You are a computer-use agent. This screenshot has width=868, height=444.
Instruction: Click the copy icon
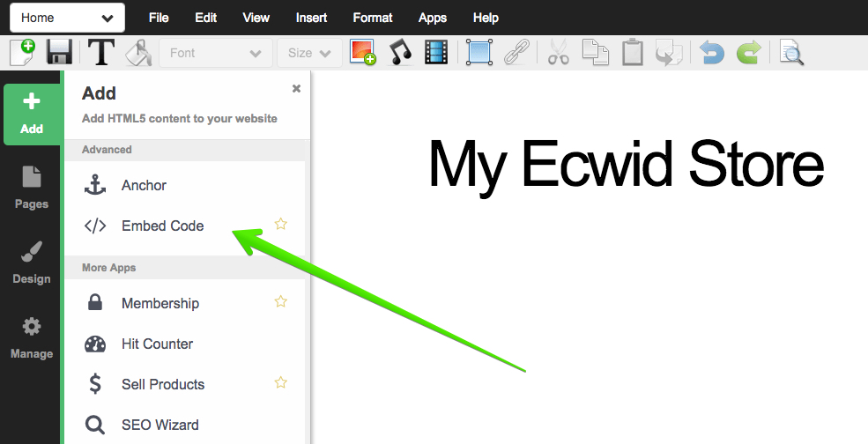pyautogui.click(x=596, y=53)
